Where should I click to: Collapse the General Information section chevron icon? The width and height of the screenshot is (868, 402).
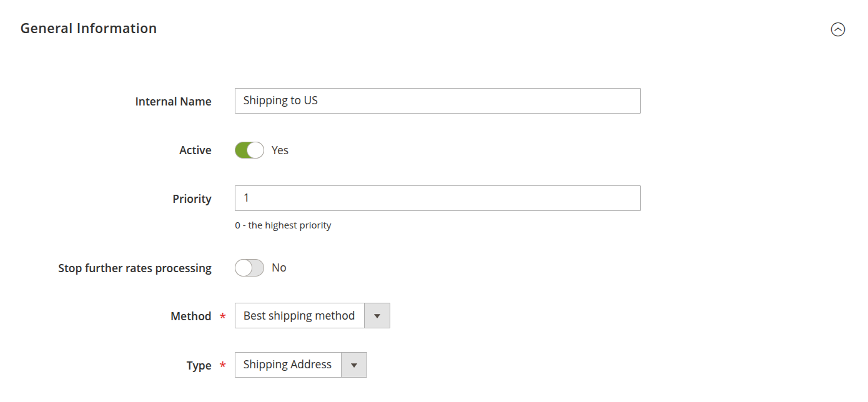(x=837, y=29)
